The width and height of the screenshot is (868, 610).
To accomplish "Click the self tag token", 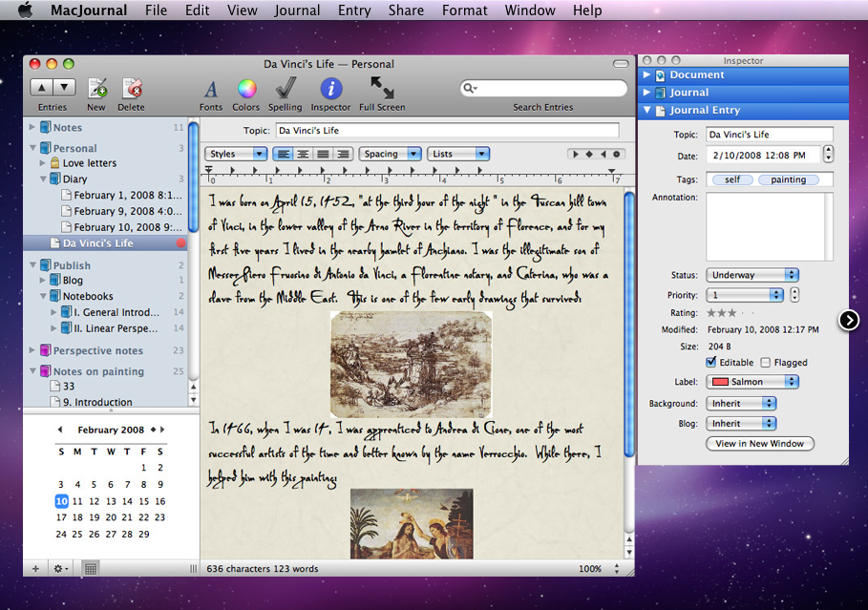I will pyautogui.click(x=732, y=179).
